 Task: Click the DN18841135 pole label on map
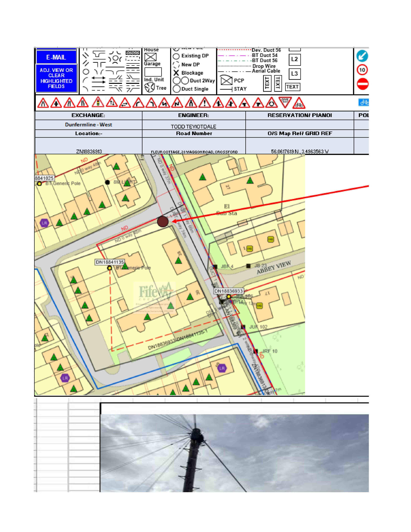110,262
